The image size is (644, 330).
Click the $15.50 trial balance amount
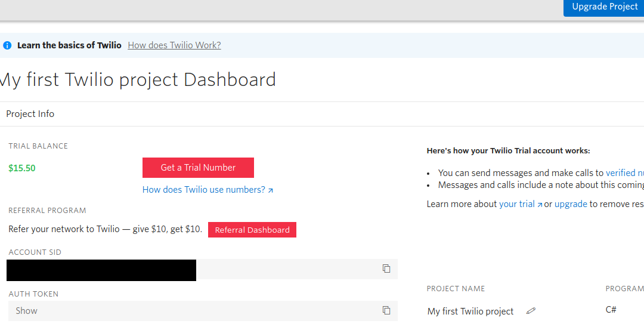(x=22, y=168)
